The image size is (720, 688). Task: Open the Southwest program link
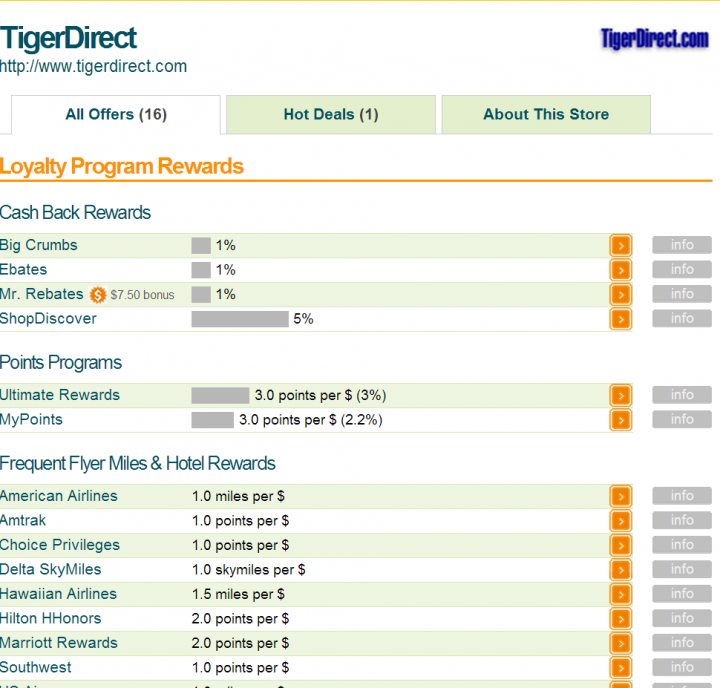coord(36,667)
